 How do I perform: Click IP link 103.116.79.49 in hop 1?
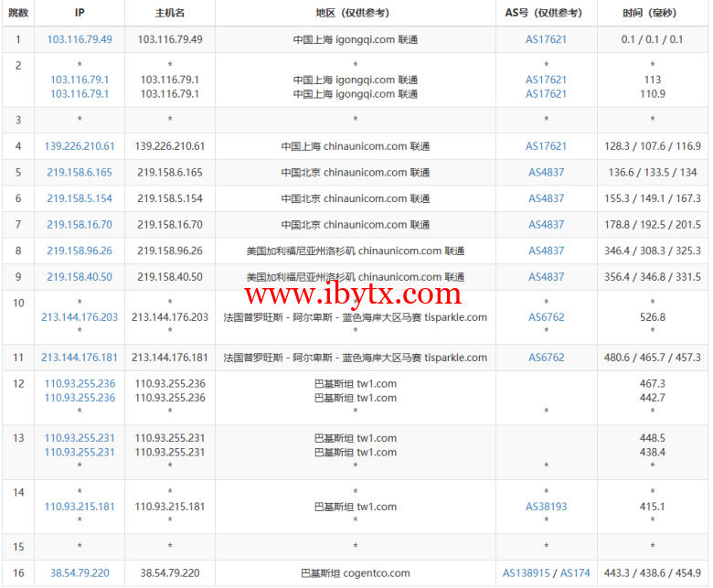point(80,39)
